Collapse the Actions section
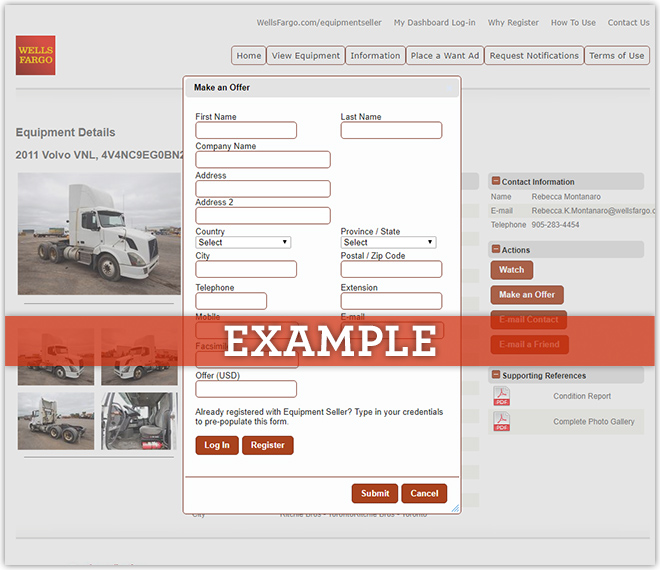Screen dimensions: 660x570 (x=496, y=249)
